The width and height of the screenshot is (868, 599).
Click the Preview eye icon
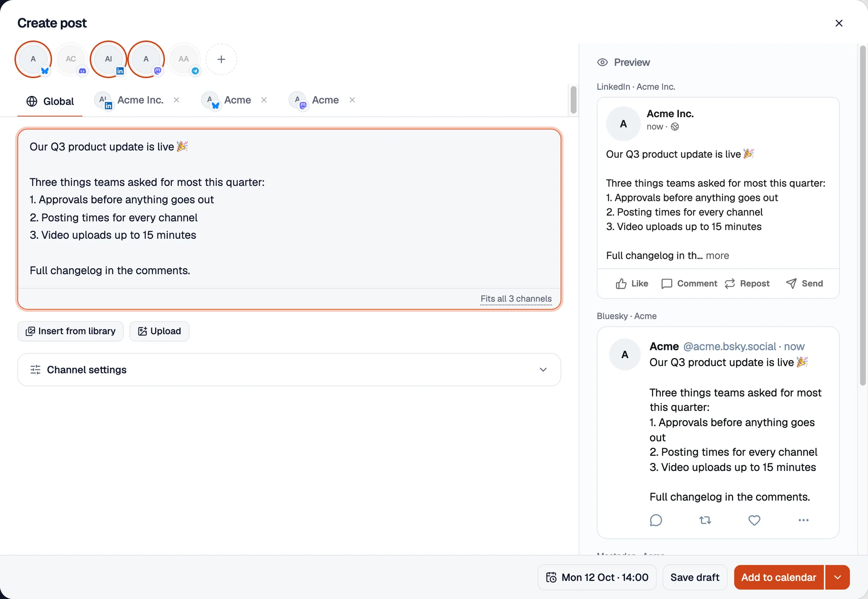[602, 63]
